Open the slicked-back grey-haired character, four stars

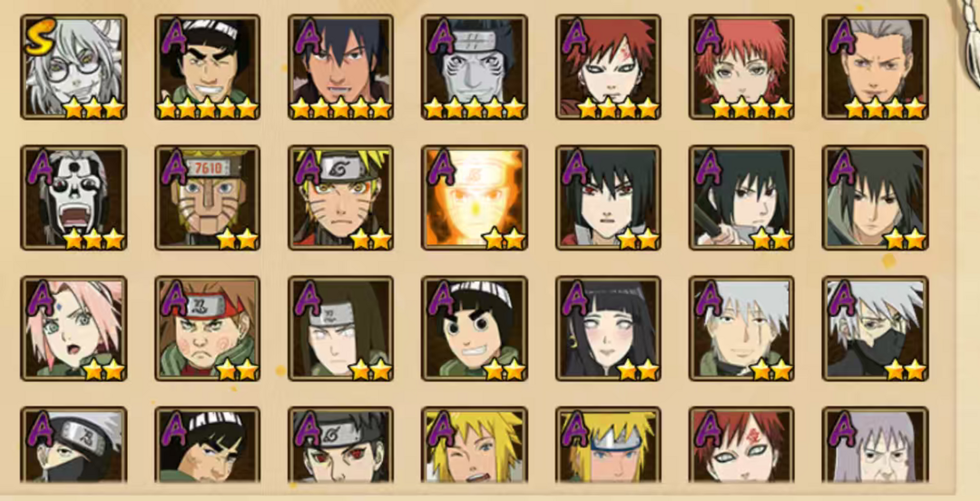[875, 67]
